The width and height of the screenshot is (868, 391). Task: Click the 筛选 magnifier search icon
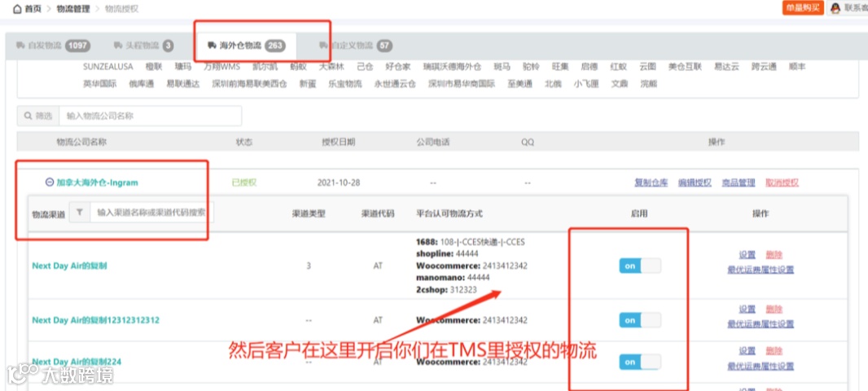[x=28, y=116]
